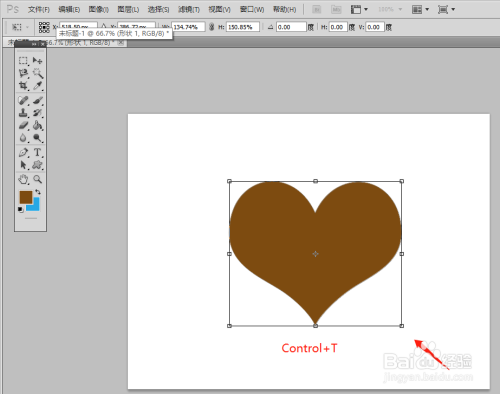Click the height scale field showing 150.85%
500x394 pixels.
click(x=243, y=27)
